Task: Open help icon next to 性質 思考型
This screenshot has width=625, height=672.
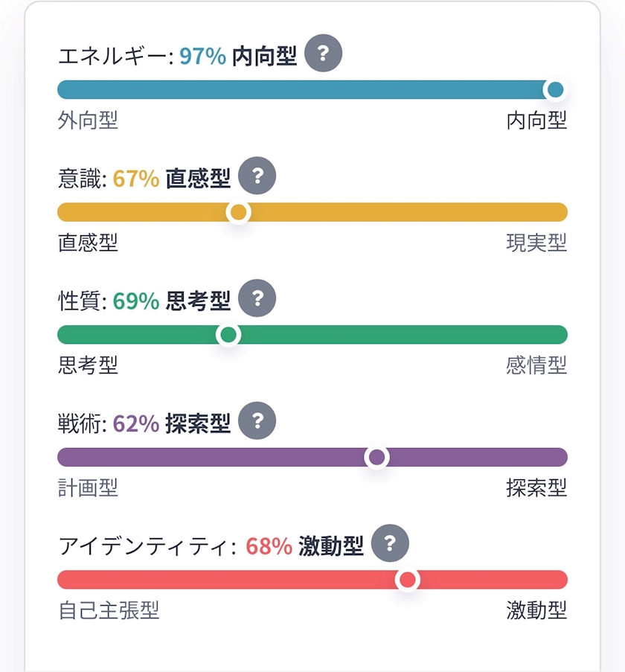Action: (257, 298)
